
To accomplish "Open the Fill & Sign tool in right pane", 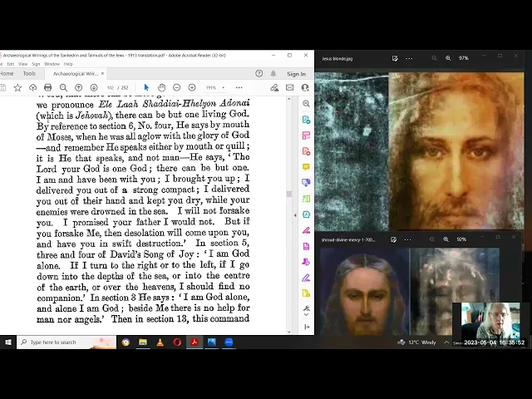I will coord(306,278).
